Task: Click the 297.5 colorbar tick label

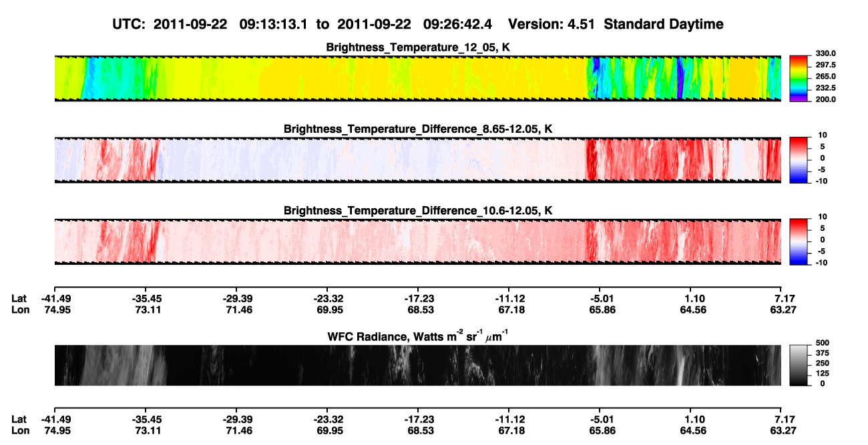Action: click(826, 65)
